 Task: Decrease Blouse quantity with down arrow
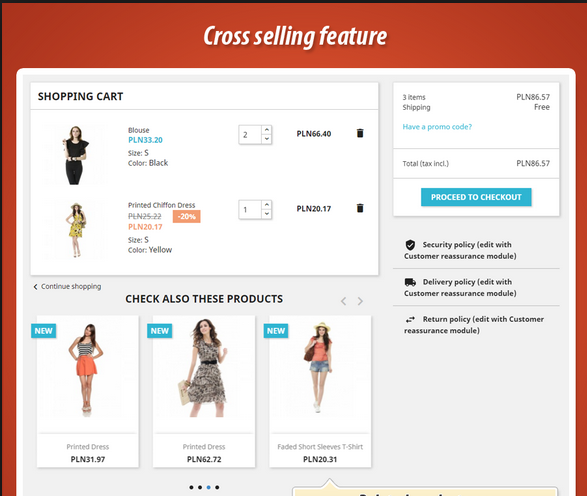tap(267, 139)
